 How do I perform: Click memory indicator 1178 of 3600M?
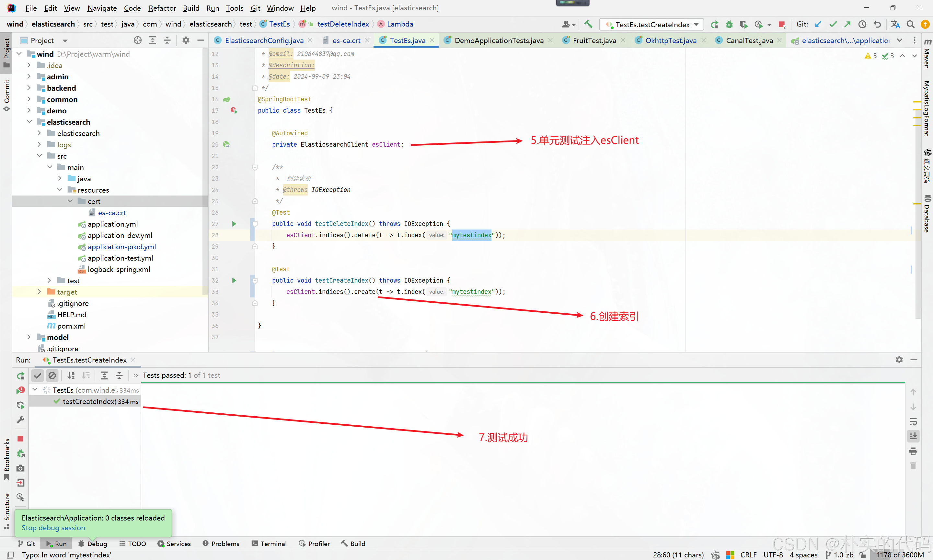899,554
